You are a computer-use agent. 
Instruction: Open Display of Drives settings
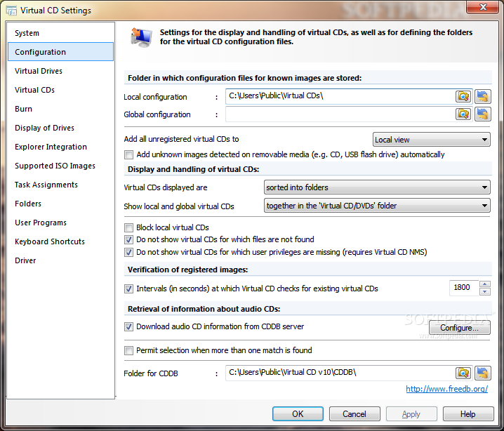click(x=61, y=128)
